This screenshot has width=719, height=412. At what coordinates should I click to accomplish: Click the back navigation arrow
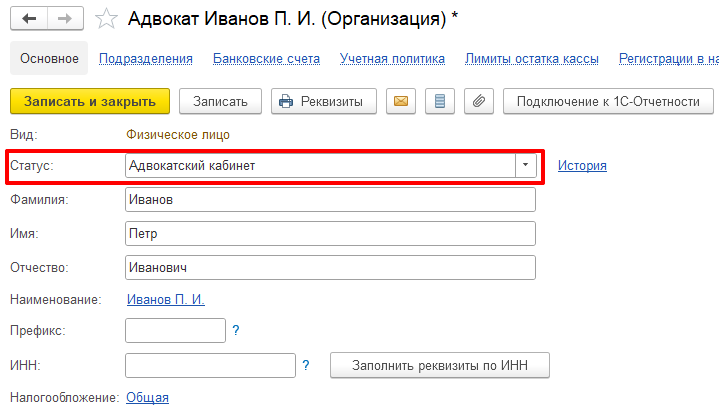[29, 18]
